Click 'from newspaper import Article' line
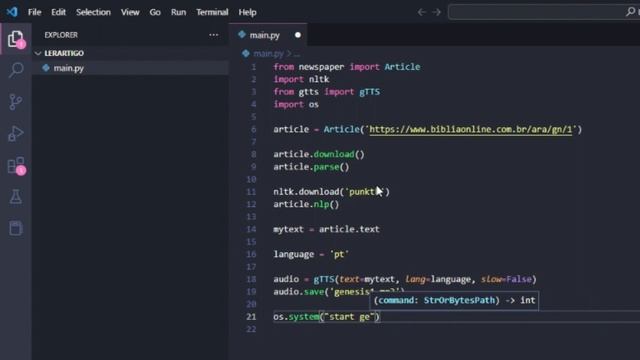The width and height of the screenshot is (640, 360). [x=347, y=67]
